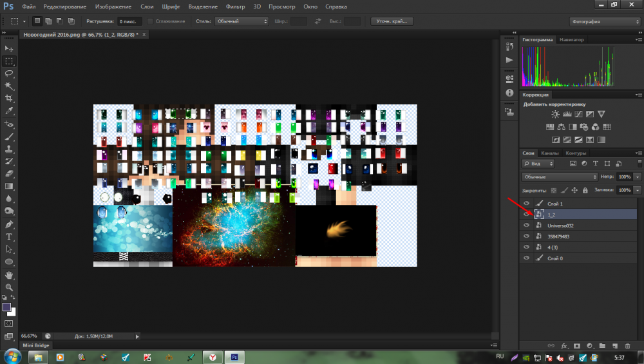Toggle the Сглаживание checkbox

click(x=150, y=21)
